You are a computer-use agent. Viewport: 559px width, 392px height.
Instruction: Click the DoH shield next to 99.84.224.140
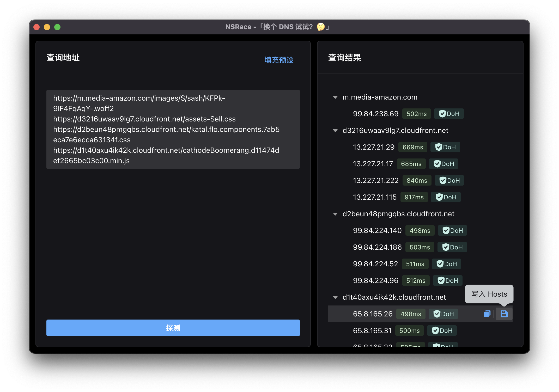(452, 230)
